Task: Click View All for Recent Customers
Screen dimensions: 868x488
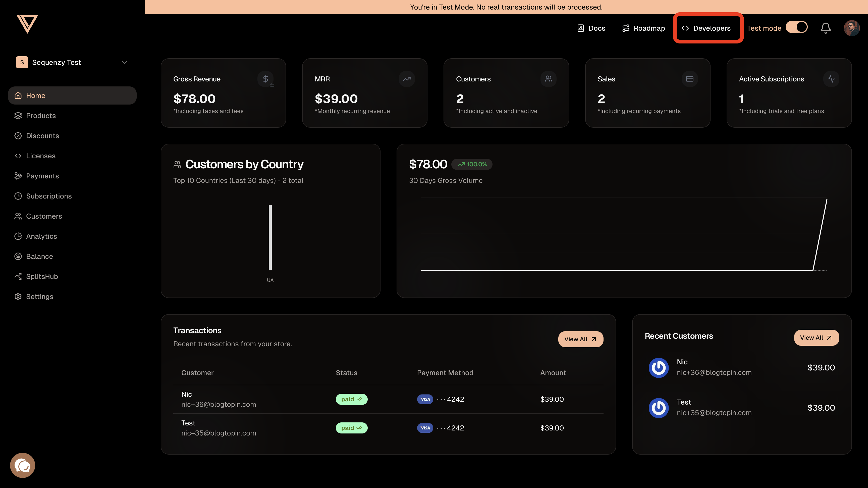Action: [816, 338]
